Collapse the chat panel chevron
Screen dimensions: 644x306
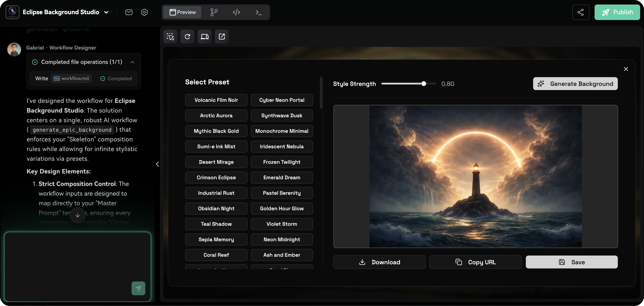pyautogui.click(x=157, y=164)
